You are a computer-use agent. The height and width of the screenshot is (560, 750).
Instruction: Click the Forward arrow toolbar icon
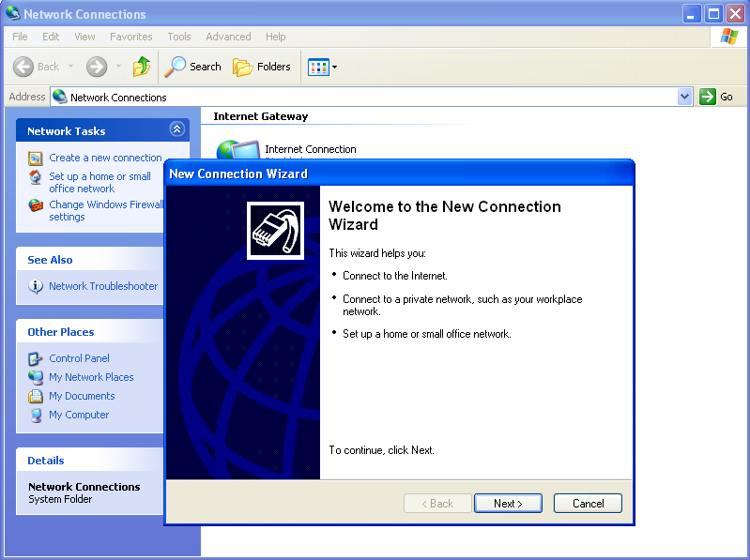(x=97, y=67)
